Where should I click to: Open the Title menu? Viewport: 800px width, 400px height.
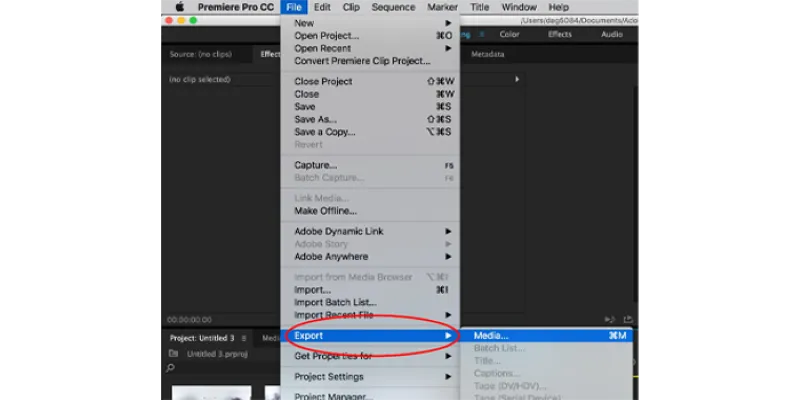point(479,7)
